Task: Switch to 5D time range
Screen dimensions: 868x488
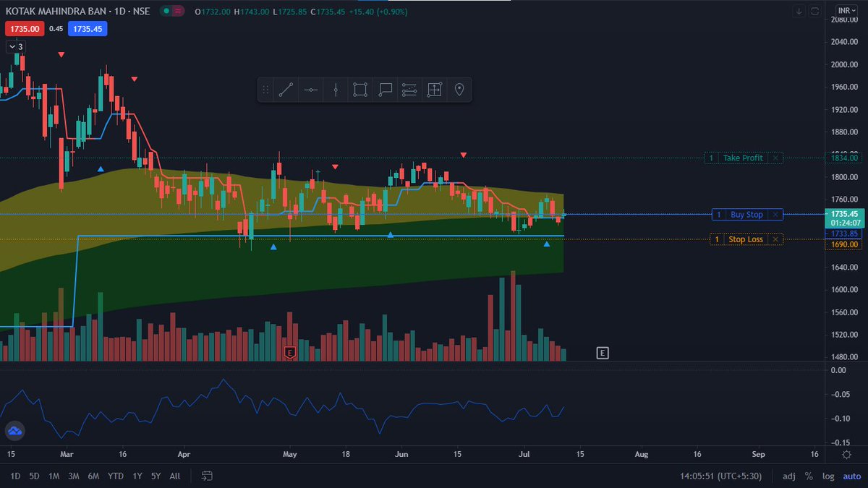Action: pyautogui.click(x=35, y=476)
